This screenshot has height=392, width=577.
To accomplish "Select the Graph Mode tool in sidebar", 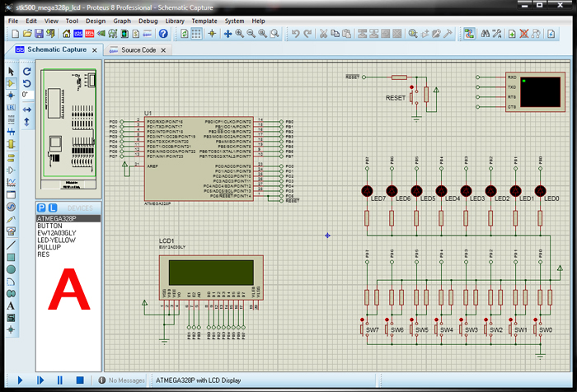I will click(11, 182).
